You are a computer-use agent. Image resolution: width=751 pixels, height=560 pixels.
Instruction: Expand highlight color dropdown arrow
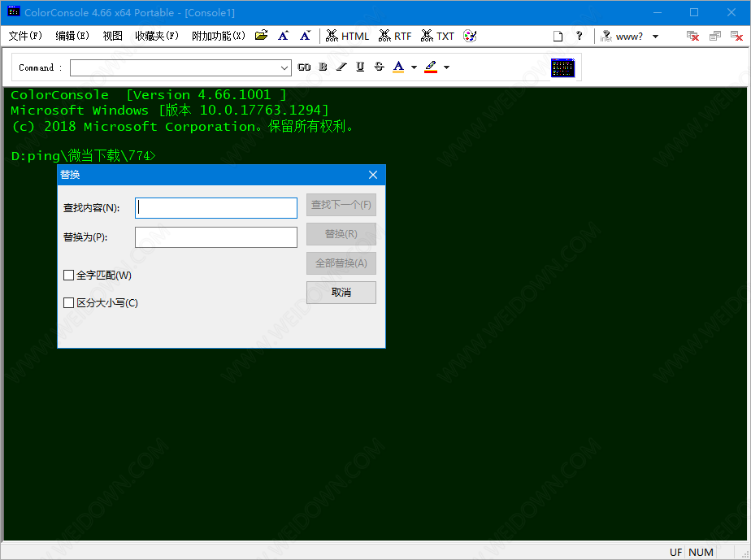[x=446, y=67]
